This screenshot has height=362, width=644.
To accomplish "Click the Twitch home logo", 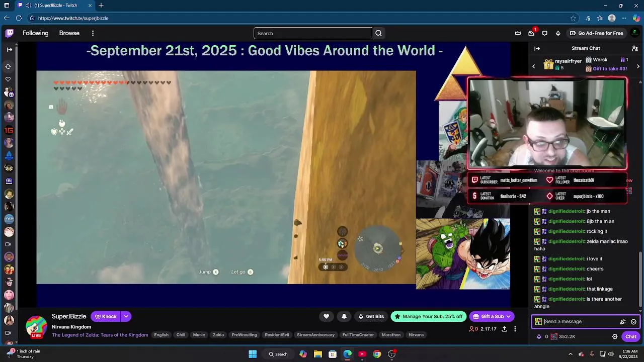I will point(10,33).
